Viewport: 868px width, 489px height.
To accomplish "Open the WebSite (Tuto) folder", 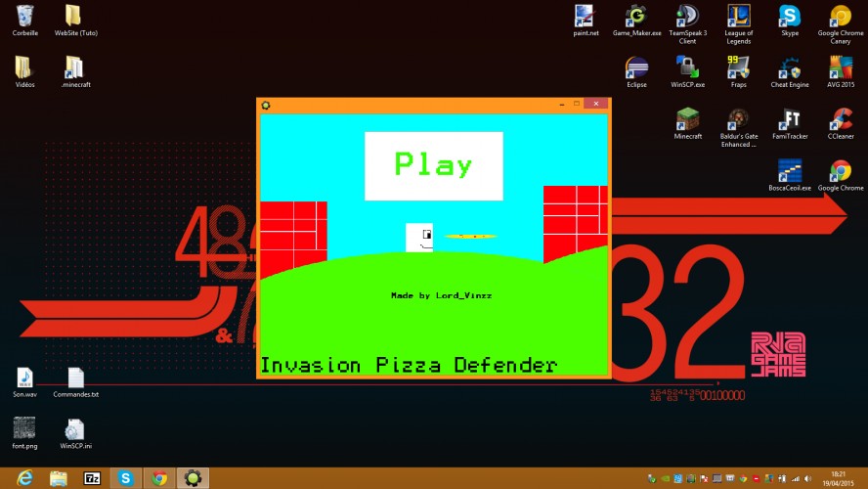I will pos(76,21).
